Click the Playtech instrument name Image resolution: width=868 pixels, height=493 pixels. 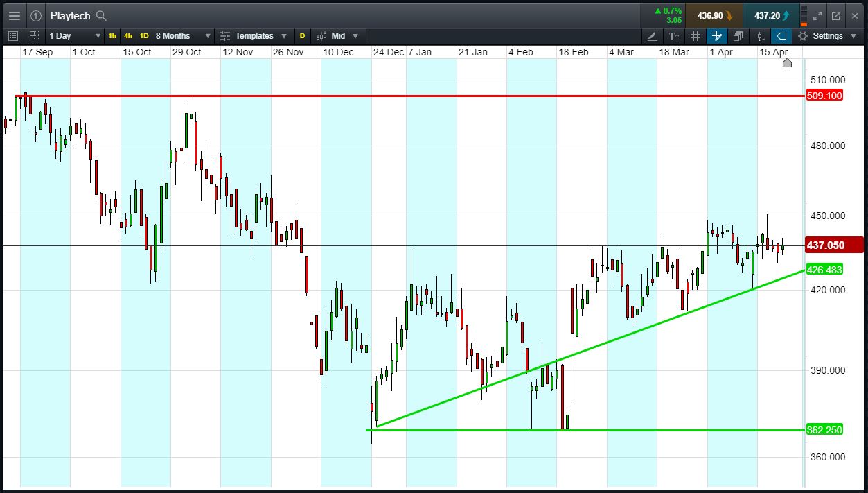71,15
